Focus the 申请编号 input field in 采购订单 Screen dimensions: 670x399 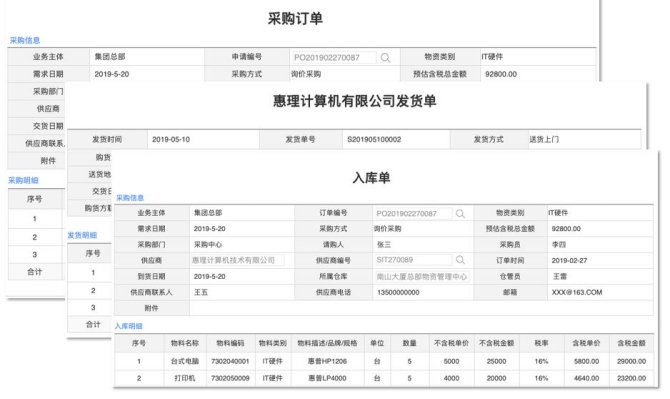[334, 58]
